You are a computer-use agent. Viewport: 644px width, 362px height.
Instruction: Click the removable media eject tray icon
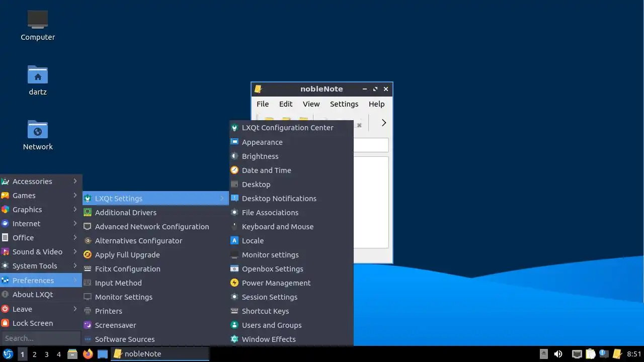(x=544, y=354)
